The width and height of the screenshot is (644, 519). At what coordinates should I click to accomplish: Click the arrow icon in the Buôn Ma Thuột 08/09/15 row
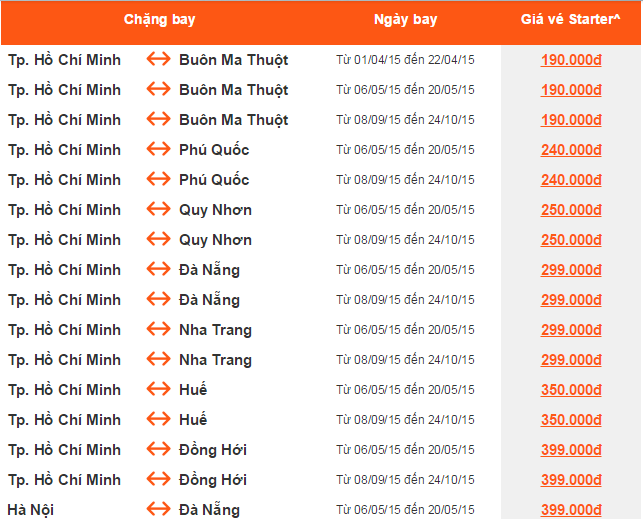tap(158, 120)
